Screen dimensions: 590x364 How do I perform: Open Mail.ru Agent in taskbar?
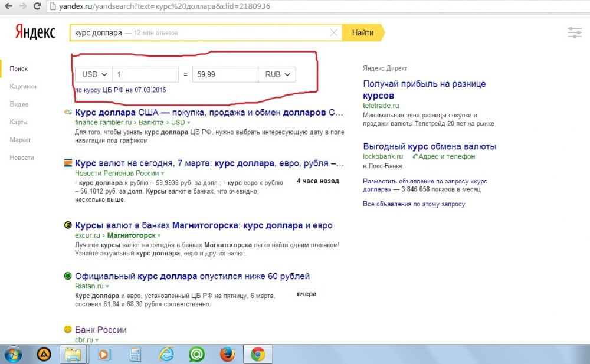(x=196, y=354)
